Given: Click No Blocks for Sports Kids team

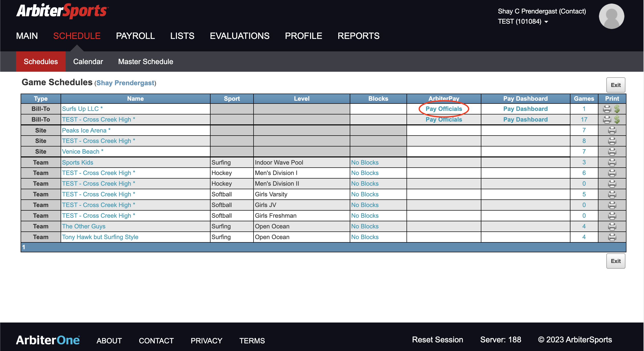Looking at the screenshot, I should tap(365, 162).
